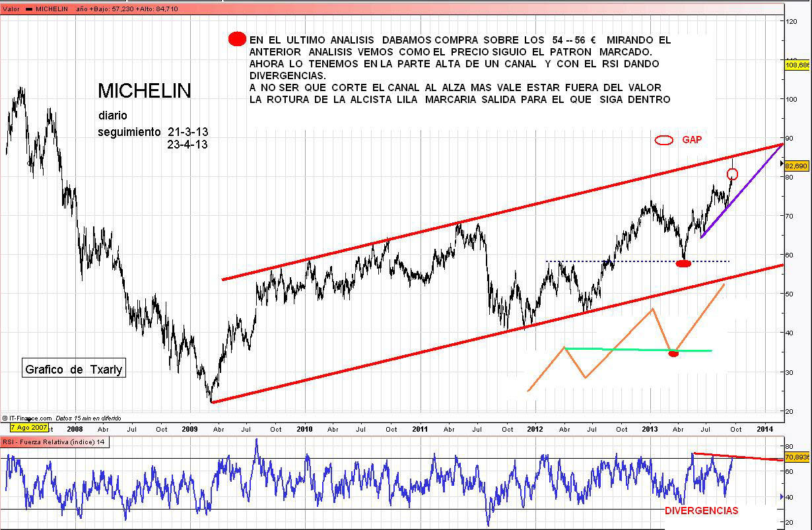812x530 pixels.
Task: Click the red circle at the price peak
Action: click(732, 174)
